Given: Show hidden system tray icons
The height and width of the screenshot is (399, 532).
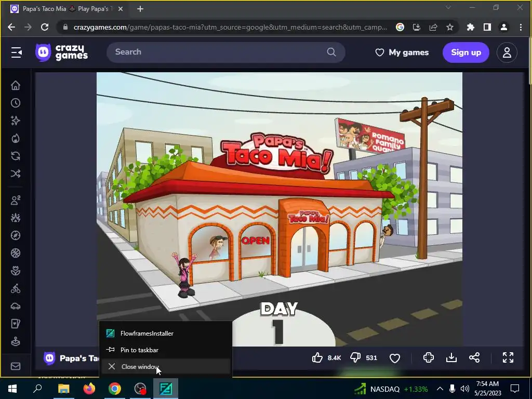Looking at the screenshot, I should [440, 389].
